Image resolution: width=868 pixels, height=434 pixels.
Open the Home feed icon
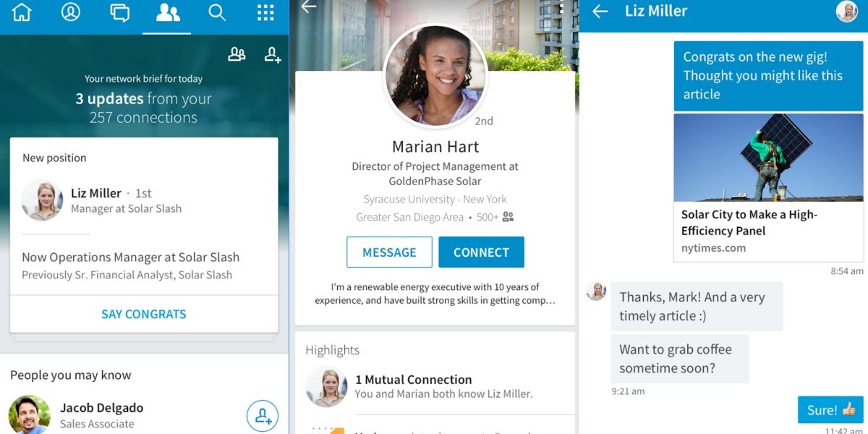[x=22, y=12]
